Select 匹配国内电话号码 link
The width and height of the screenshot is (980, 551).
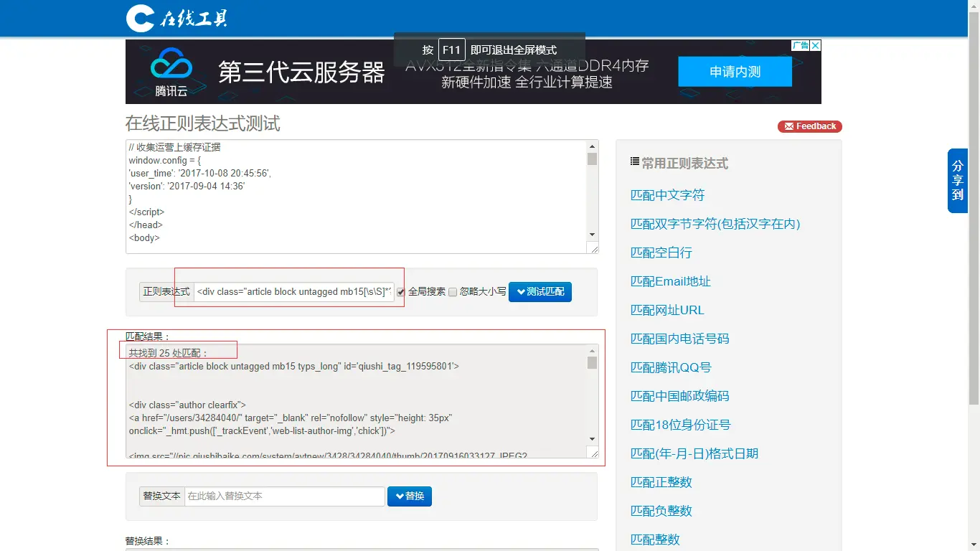679,339
